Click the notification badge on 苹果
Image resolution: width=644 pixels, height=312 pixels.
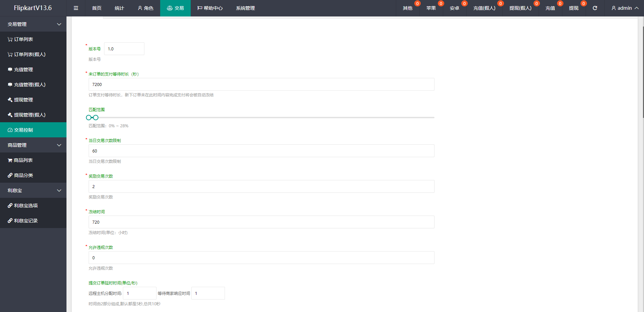441,3
